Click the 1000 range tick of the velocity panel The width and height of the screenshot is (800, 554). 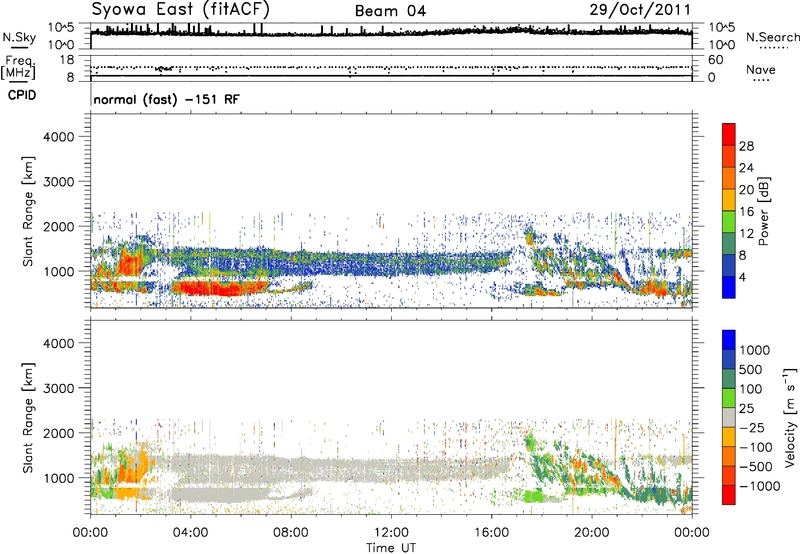click(58, 478)
